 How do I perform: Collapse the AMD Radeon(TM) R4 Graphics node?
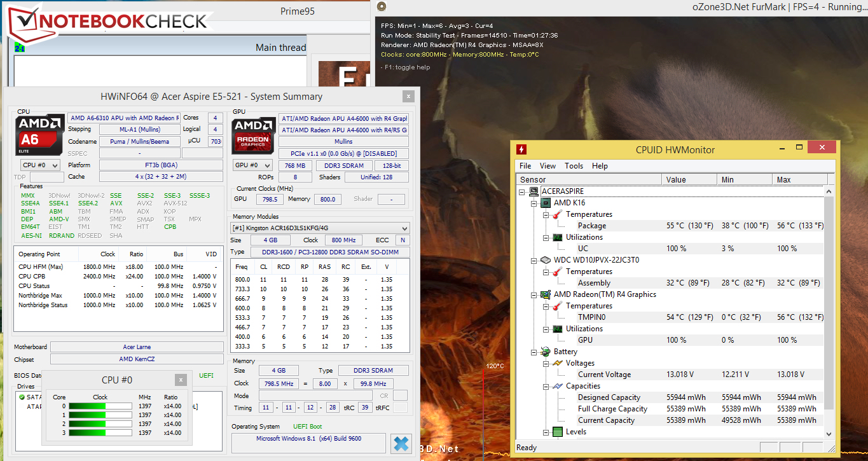point(534,294)
